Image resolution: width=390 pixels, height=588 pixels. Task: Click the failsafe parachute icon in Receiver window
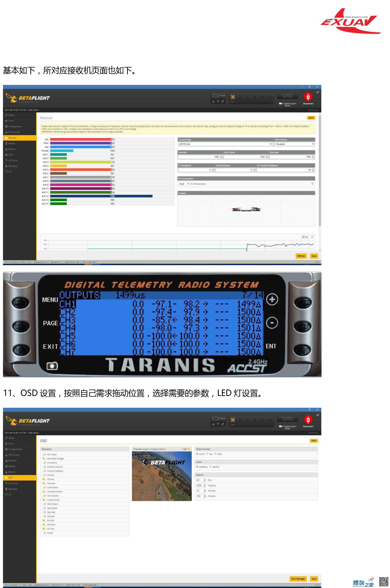218,101
